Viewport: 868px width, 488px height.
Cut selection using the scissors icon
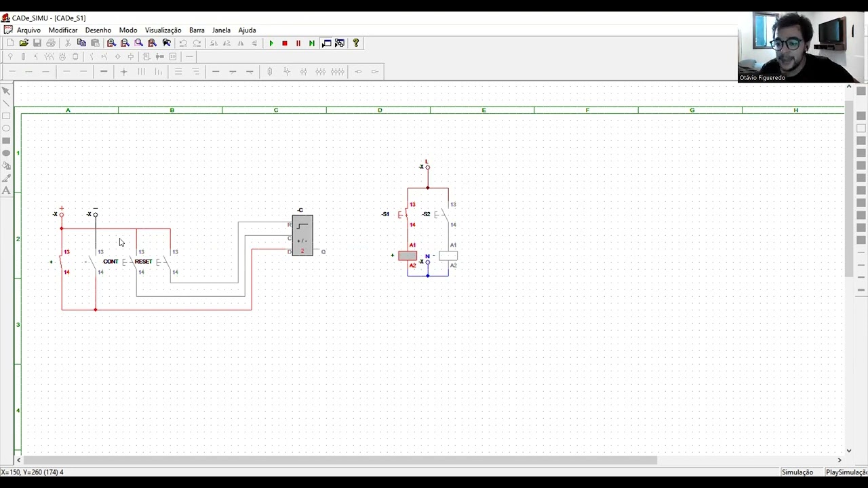pyautogui.click(x=68, y=43)
